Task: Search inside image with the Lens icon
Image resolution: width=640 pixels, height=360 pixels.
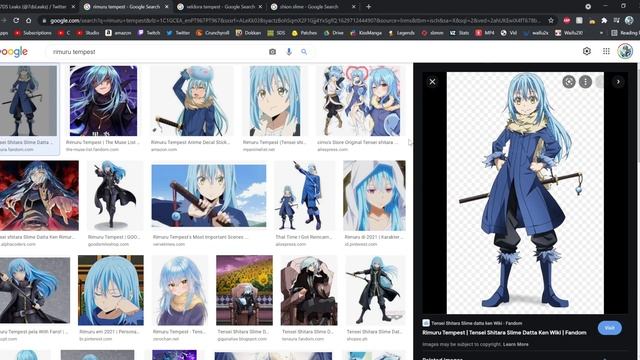Action: (569, 82)
